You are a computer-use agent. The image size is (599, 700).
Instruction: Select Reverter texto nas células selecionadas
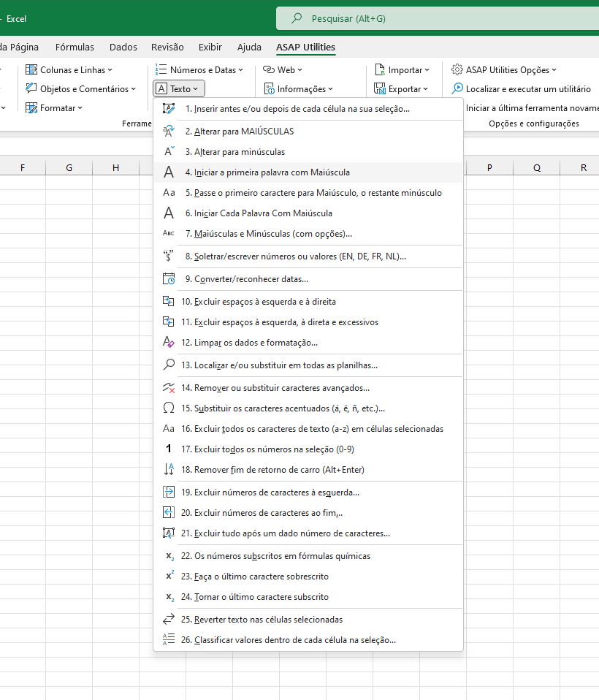click(308, 620)
